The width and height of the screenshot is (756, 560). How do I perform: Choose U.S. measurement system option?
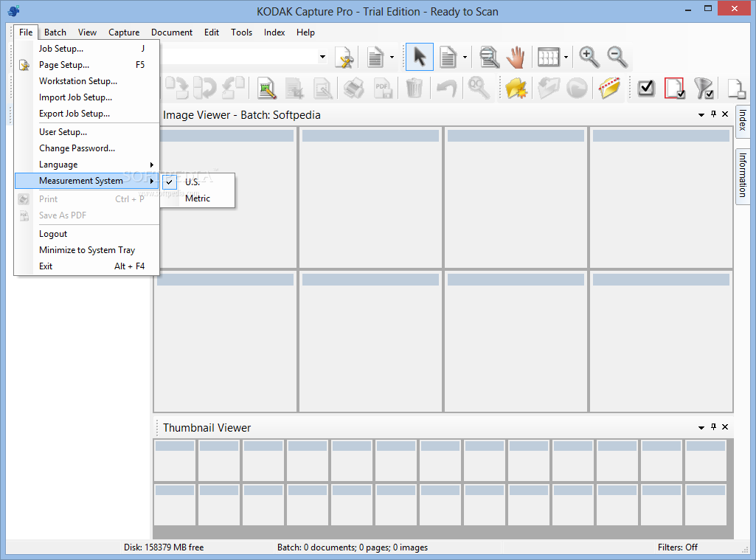[198, 182]
